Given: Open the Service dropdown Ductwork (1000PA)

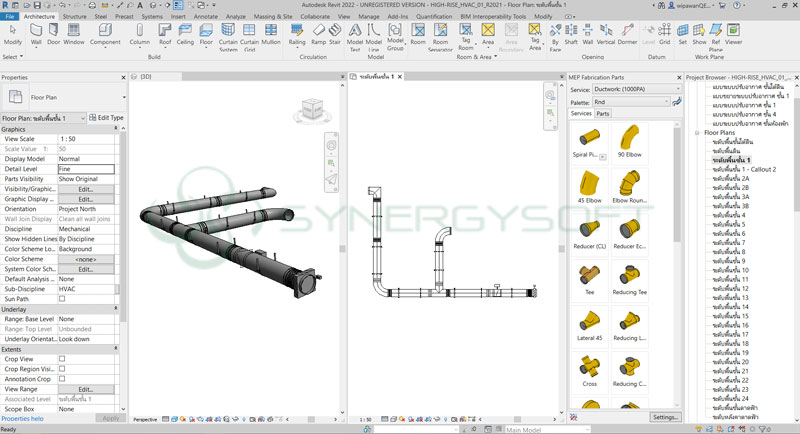Looking at the screenshot, I should point(638,88).
